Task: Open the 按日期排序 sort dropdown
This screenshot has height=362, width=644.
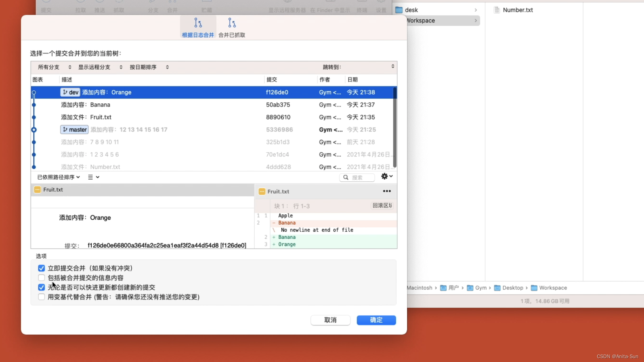Action: tap(149, 67)
